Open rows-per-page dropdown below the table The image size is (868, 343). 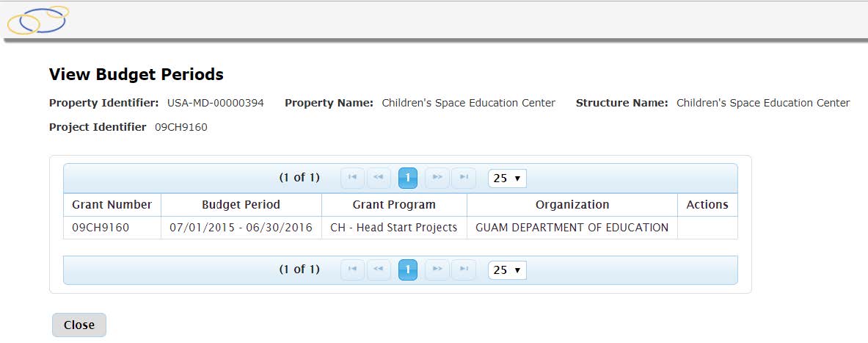(507, 270)
